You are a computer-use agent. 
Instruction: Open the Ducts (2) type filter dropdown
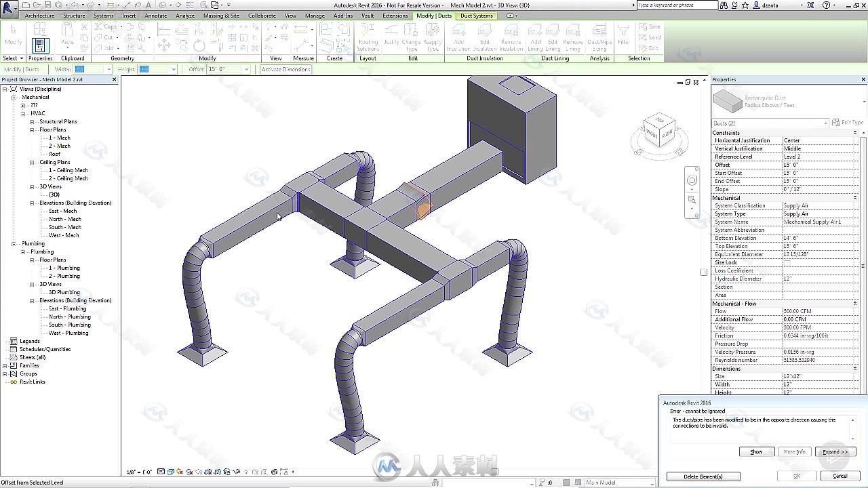click(x=825, y=123)
